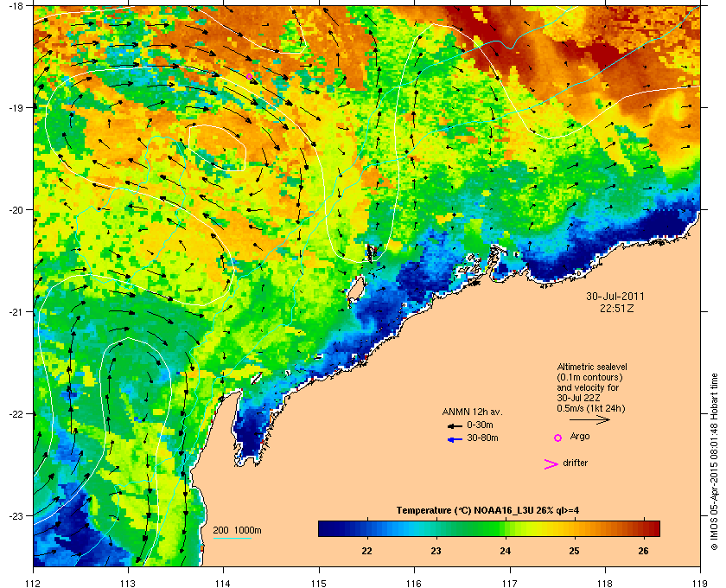Click the 'drifter' legend label
726x588 pixels.
tap(575, 463)
